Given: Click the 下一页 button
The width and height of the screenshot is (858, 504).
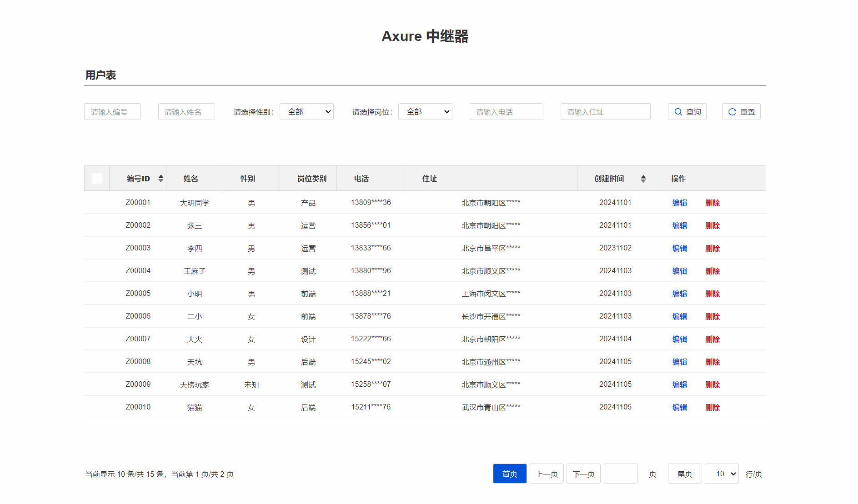Looking at the screenshot, I should click(583, 474).
